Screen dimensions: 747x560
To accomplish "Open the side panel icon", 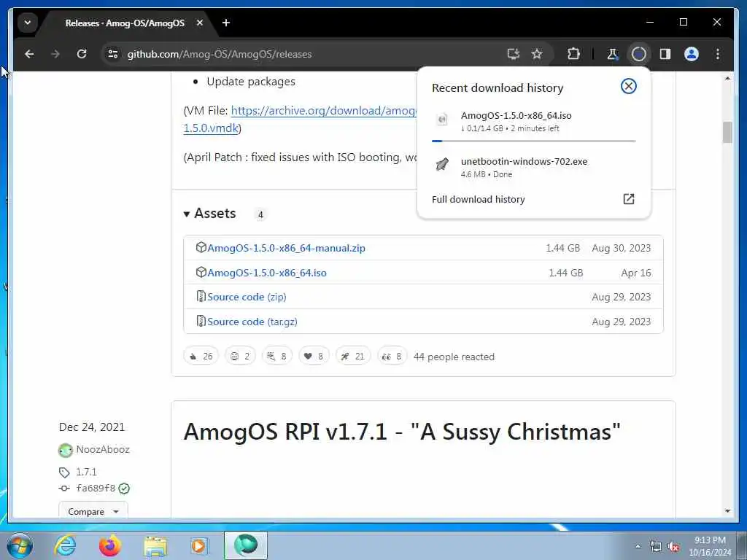I will click(x=665, y=54).
